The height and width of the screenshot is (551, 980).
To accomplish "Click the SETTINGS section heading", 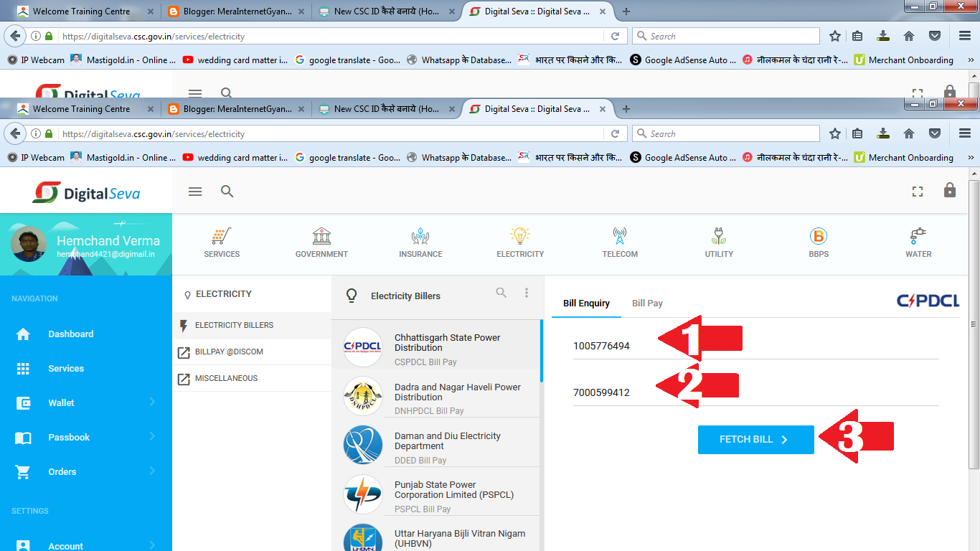I will click(x=30, y=511).
